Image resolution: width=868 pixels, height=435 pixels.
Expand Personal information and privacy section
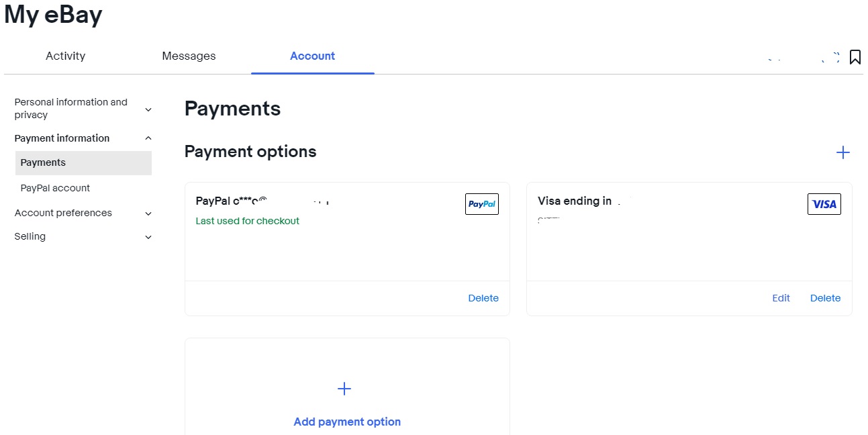[x=148, y=109]
